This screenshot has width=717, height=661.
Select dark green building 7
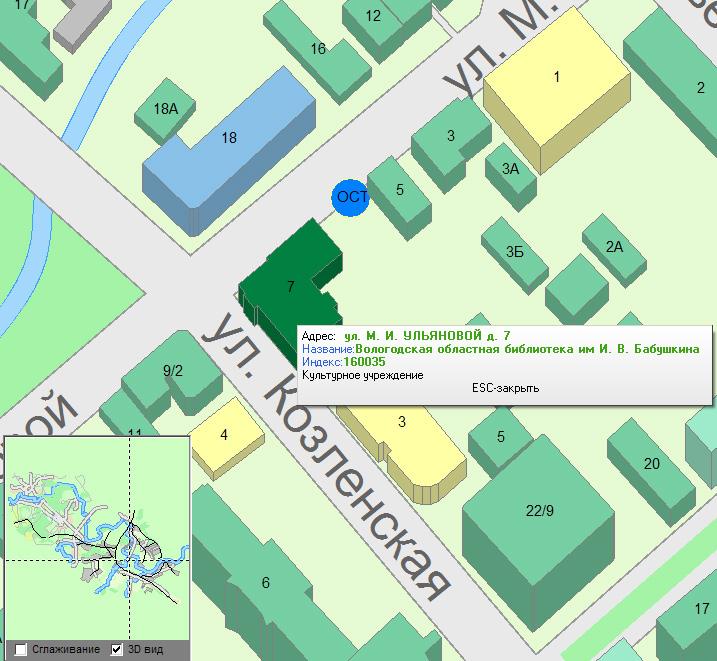290,286
